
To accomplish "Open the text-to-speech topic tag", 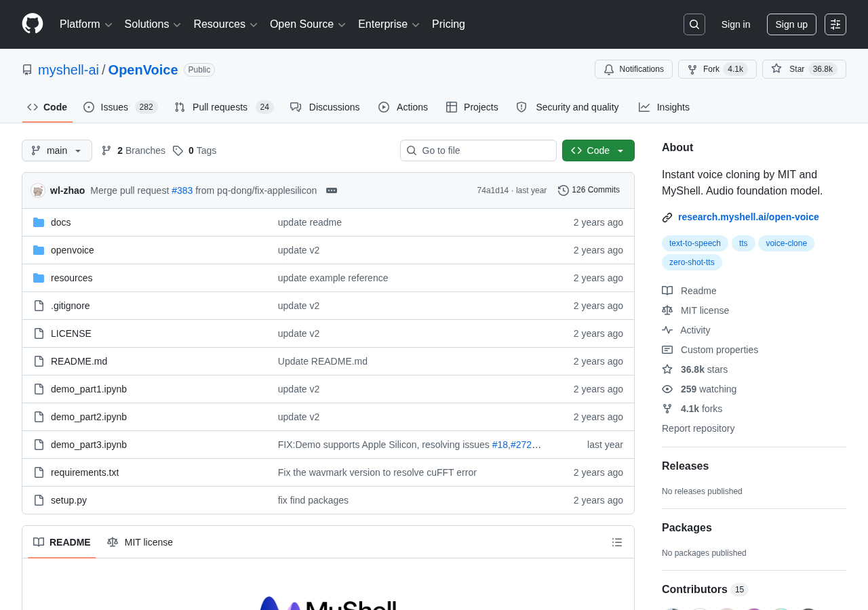I will point(695,243).
